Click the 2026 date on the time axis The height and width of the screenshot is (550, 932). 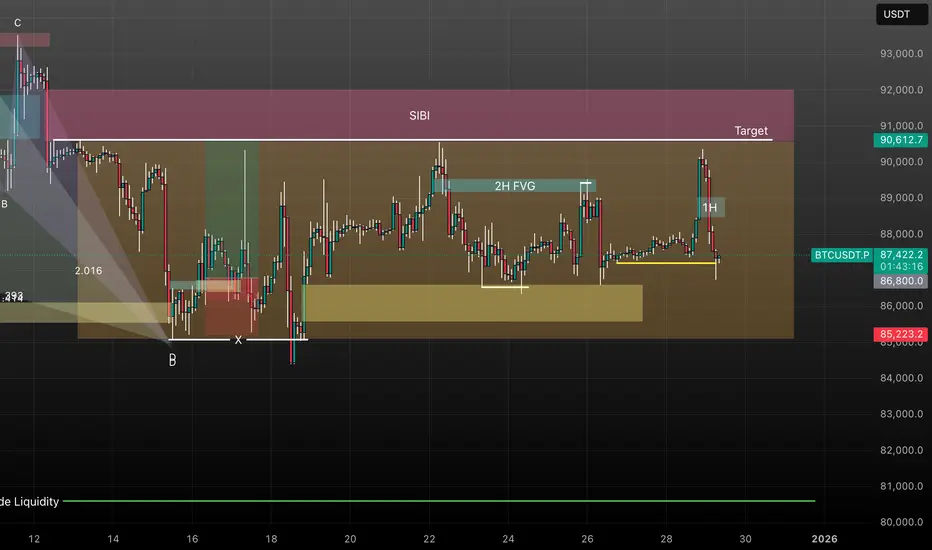click(824, 539)
